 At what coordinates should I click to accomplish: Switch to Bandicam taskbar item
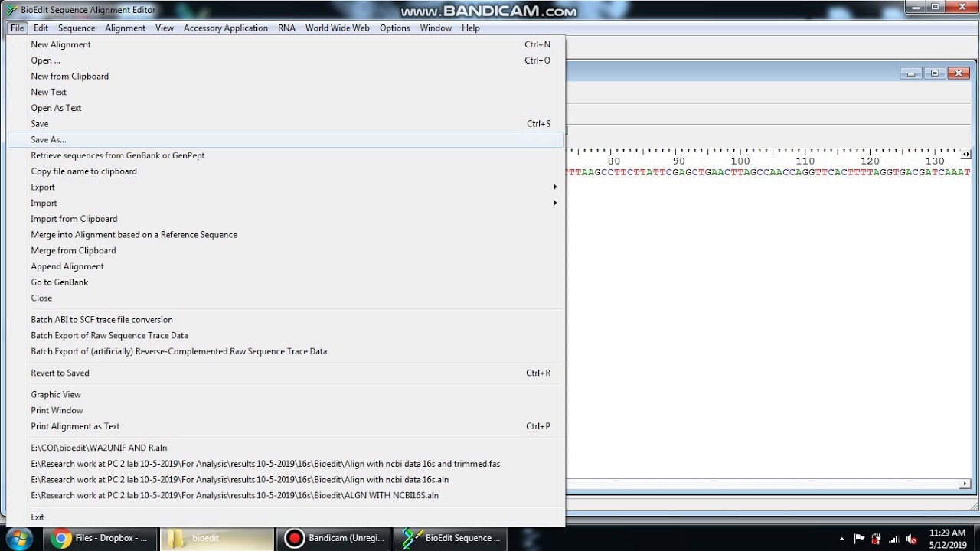tap(333, 538)
